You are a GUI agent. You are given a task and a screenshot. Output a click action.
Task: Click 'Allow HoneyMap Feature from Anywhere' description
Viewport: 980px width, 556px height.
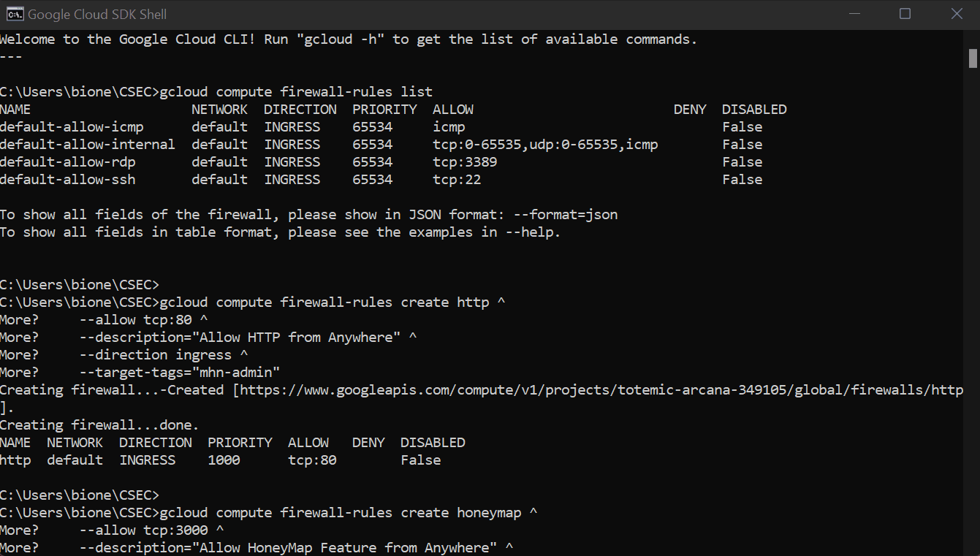(345, 548)
